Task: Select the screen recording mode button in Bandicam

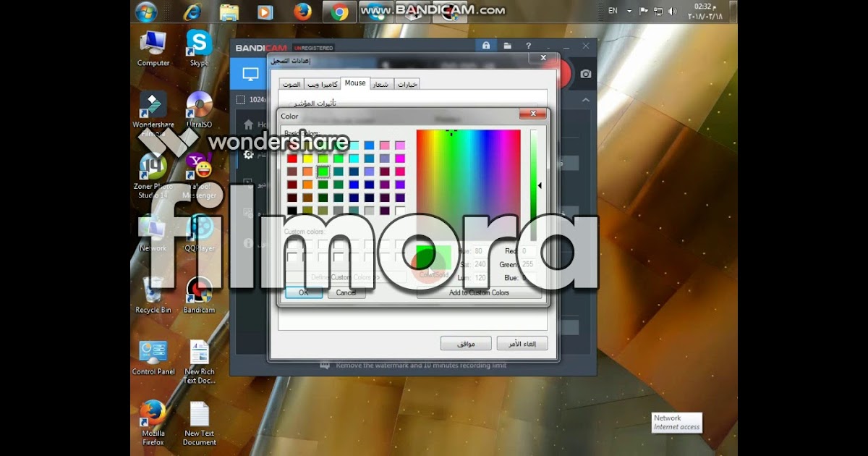Action: [x=250, y=74]
